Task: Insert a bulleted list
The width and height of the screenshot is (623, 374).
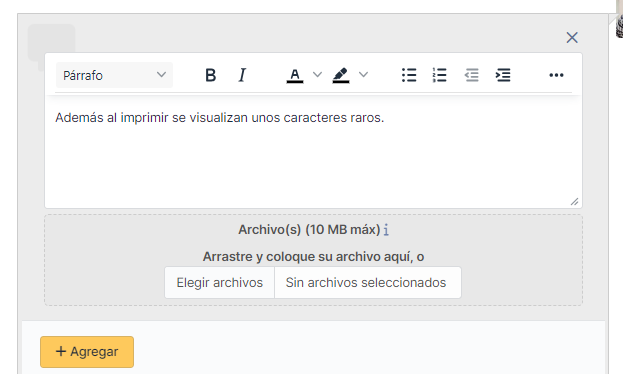Action: [x=409, y=75]
